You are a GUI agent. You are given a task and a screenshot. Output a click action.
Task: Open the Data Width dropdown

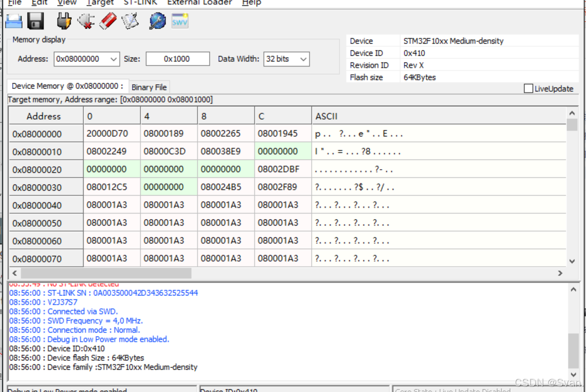[x=303, y=59]
